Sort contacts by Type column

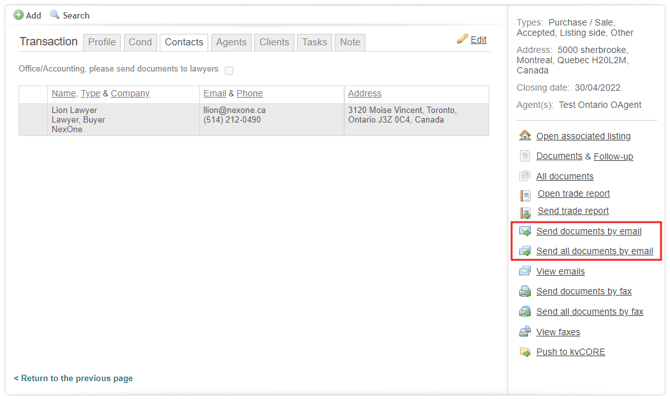pos(90,93)
